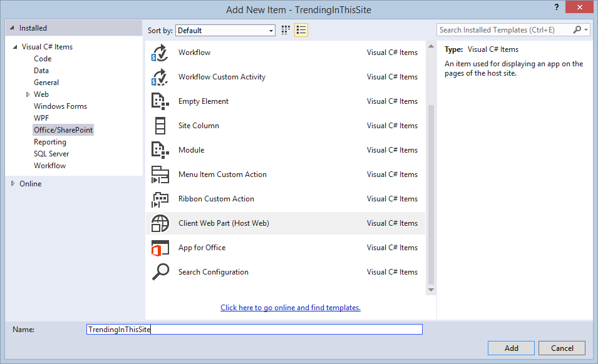Select the Workflow template icon
This screenshot has width=598, height=364.
coord(160,53)
